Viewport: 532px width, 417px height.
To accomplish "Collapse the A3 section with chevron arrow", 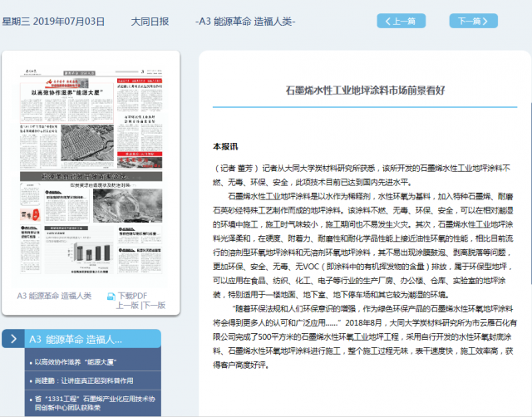I will coord(13,339).
